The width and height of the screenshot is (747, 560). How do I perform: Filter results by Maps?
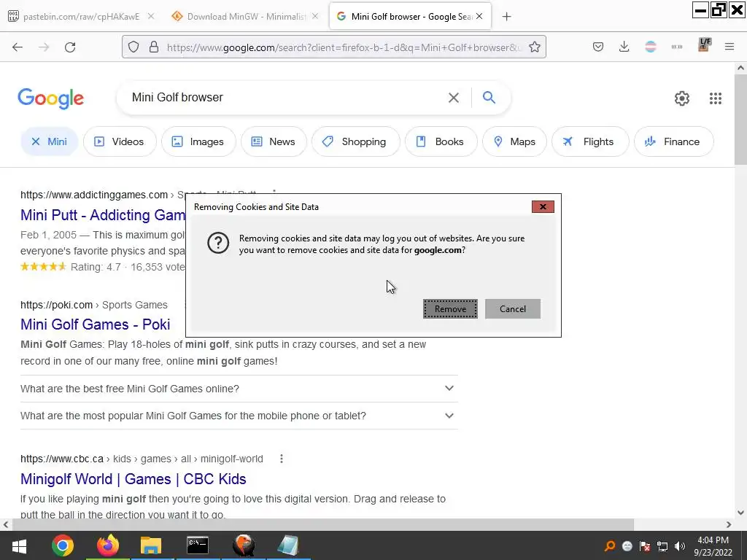pos(514,141)
